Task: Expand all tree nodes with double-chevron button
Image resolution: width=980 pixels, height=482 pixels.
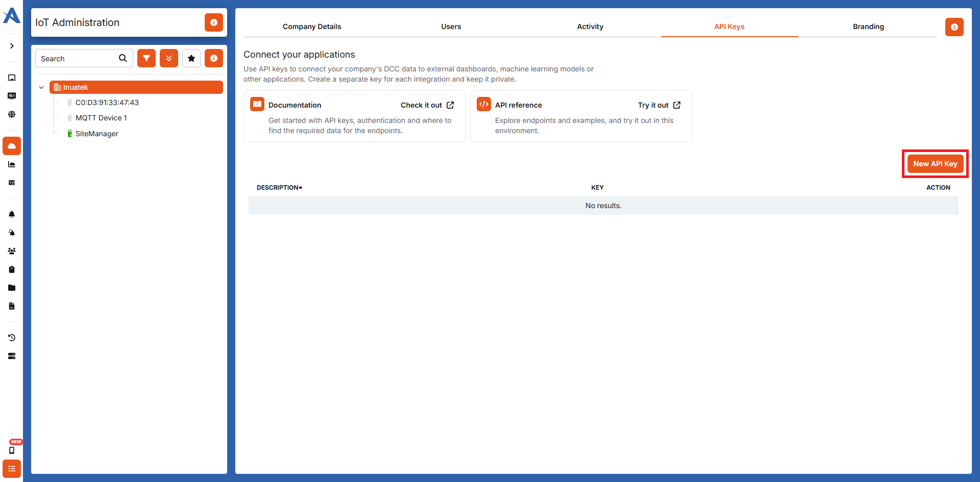Action: pos(169,58)
